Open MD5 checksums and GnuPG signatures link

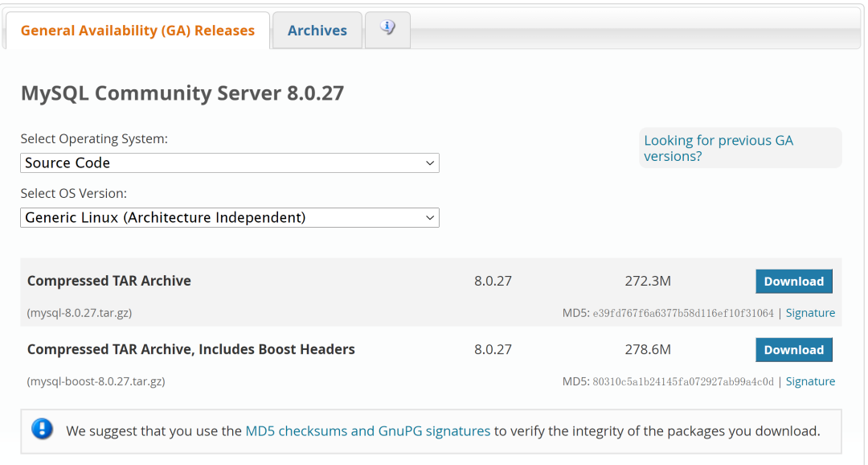tap(367, 430)
